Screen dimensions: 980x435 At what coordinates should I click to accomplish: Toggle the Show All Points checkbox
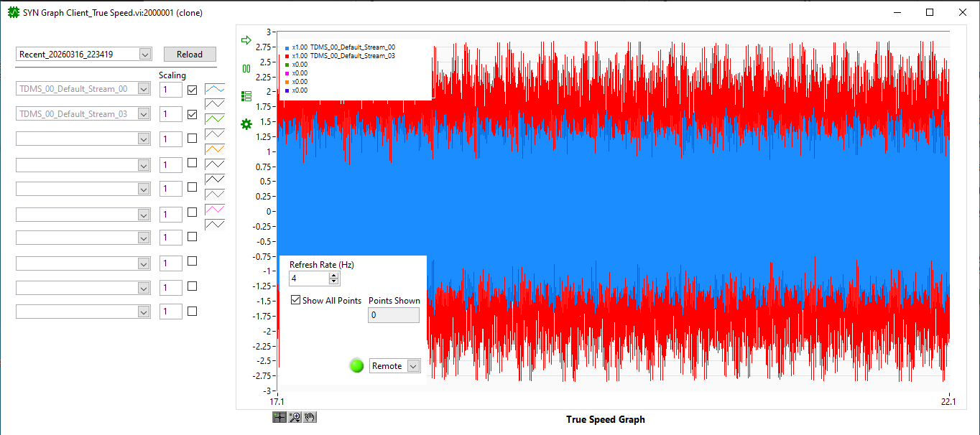coord(295,300)
